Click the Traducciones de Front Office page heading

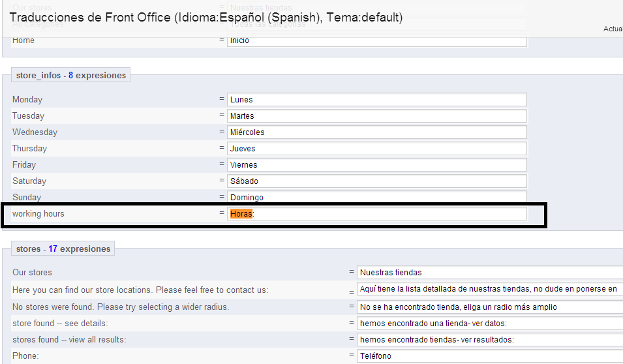click(x=206, y=18)
